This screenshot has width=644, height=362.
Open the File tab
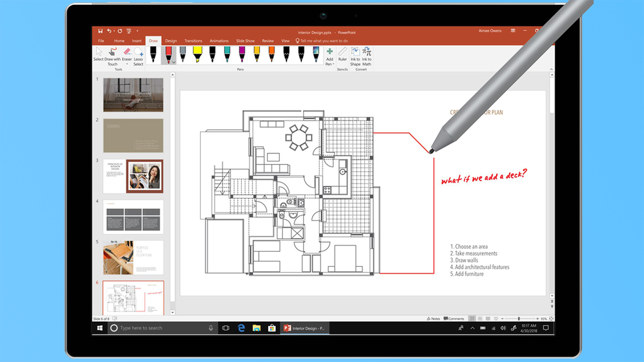point(101,41)
